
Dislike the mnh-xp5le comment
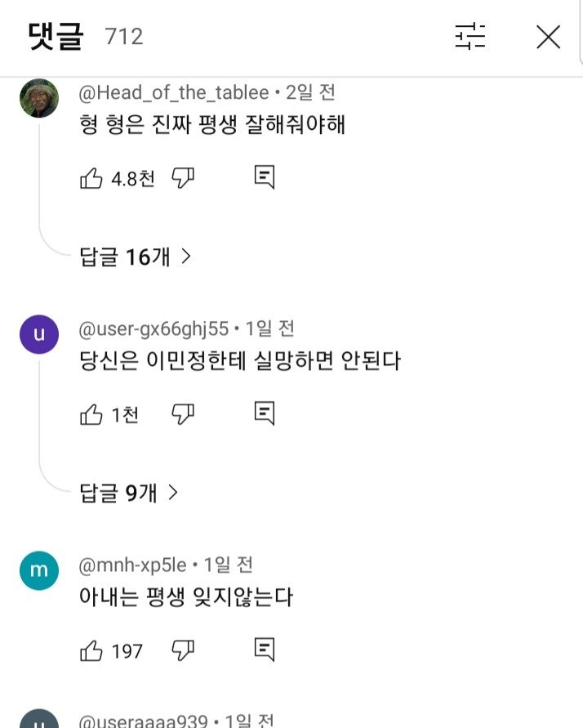[183, 650]
